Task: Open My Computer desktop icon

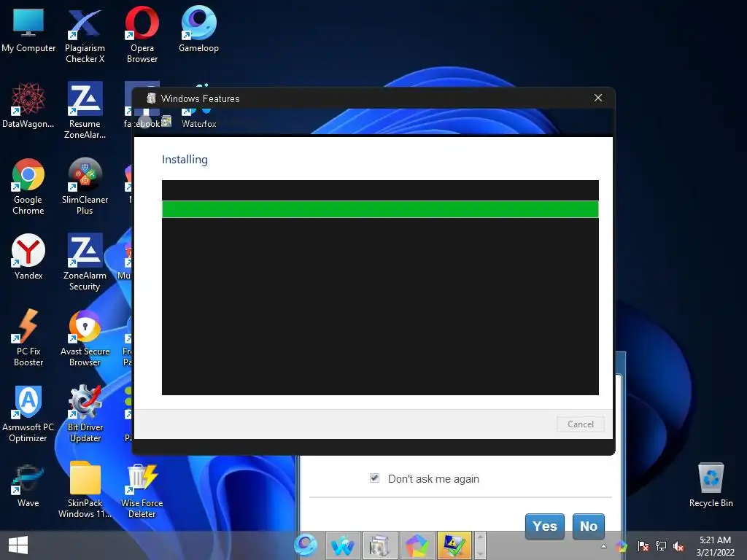Action: [28, 31]
